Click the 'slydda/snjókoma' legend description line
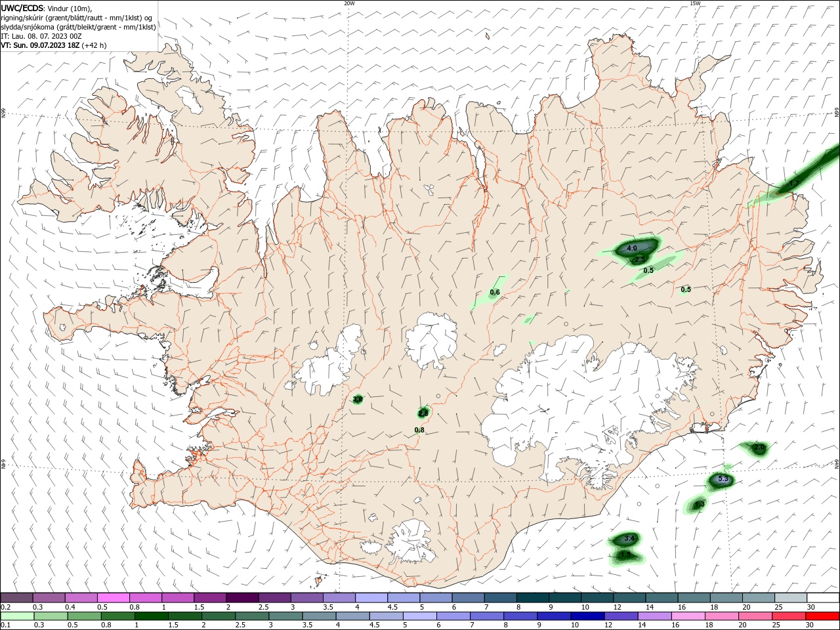840x630 pixels. (78, 27)
